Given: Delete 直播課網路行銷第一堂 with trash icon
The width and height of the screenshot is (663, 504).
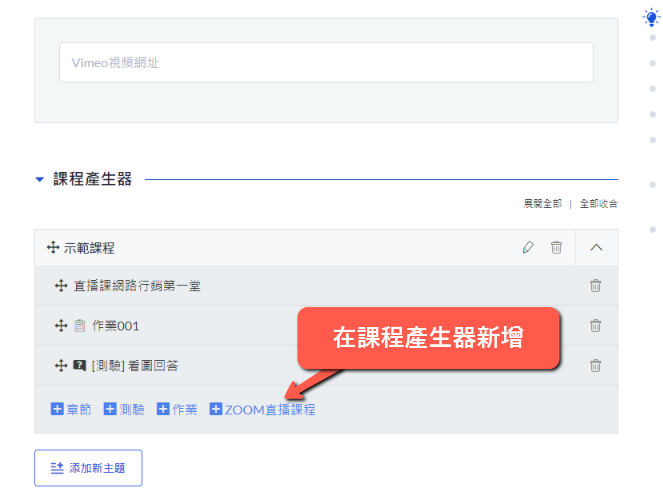Looking at the screenshot, I should coord(595,286).
